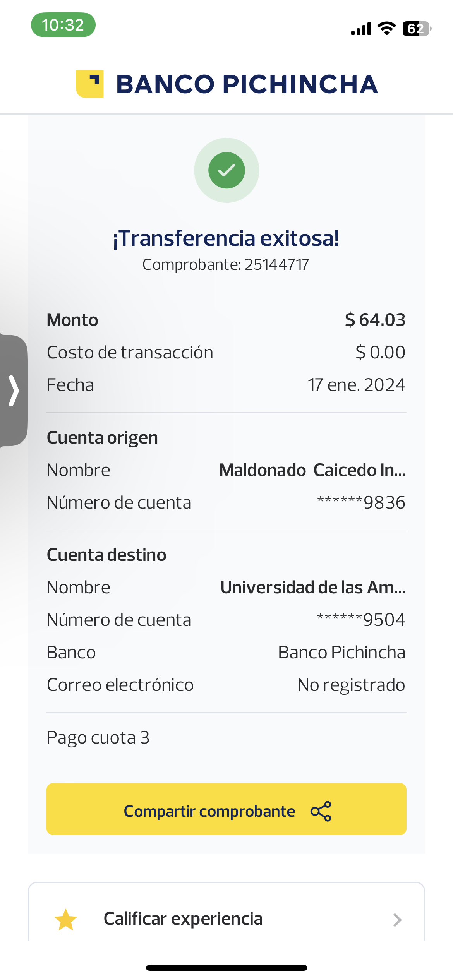Image resolution: width=453 pixels, height=980 pixels.
Task: Tap the Banco Pichincha yellow logo
Action: coord(90,84)
